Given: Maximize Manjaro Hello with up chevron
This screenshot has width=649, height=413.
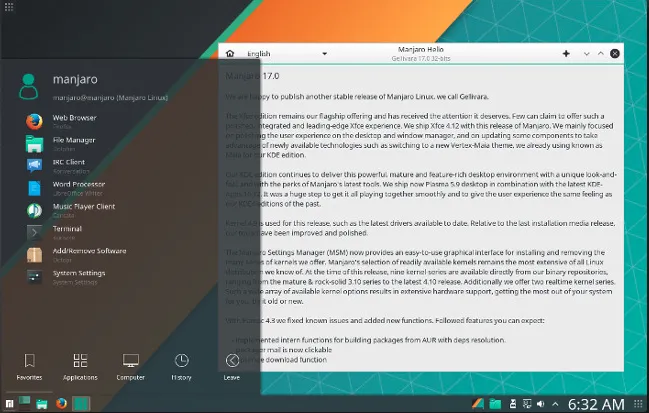Looking at the screenshot, I should click(x=601, y=54).
